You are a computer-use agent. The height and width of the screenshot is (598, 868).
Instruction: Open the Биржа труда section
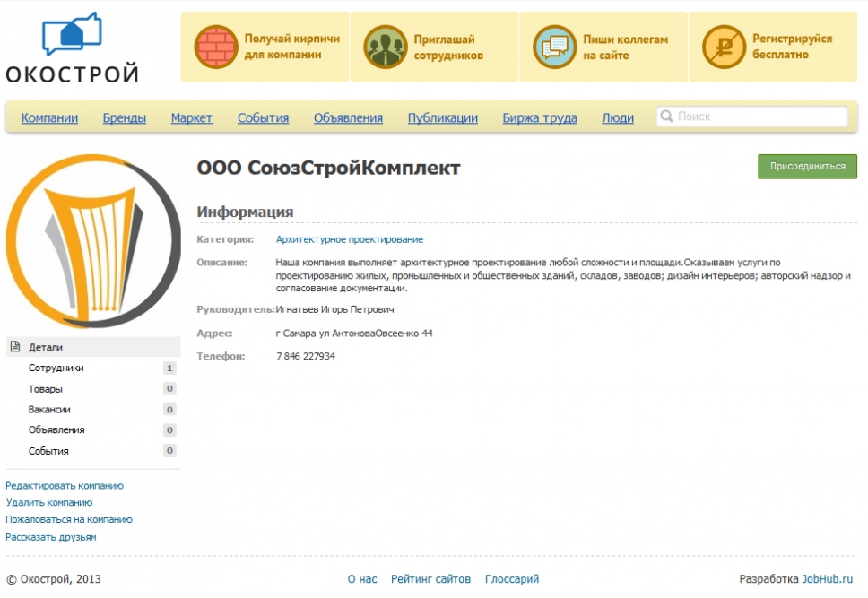tap(540, 117)
